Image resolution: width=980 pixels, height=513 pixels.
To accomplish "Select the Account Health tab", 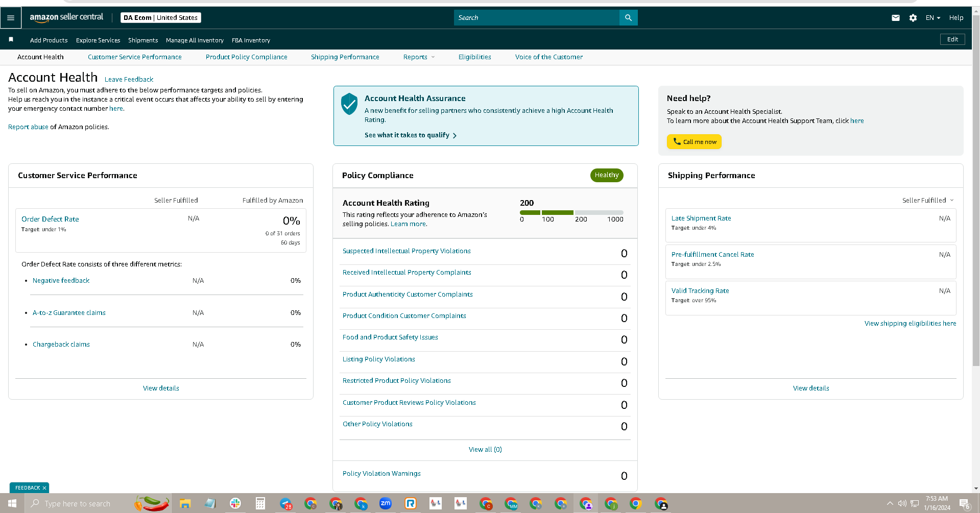I will coord(40,57).
